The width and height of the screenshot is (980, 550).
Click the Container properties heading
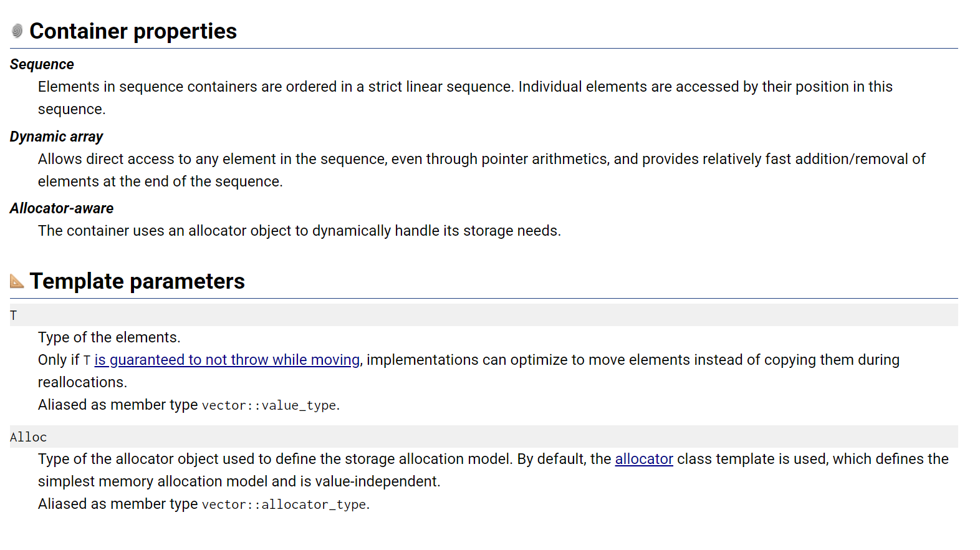[x=133, y=31]
